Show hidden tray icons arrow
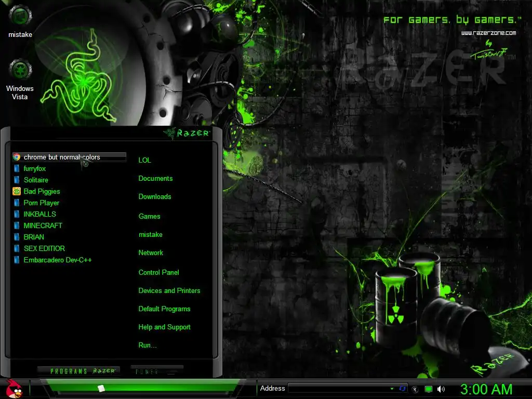 [415, 389]
